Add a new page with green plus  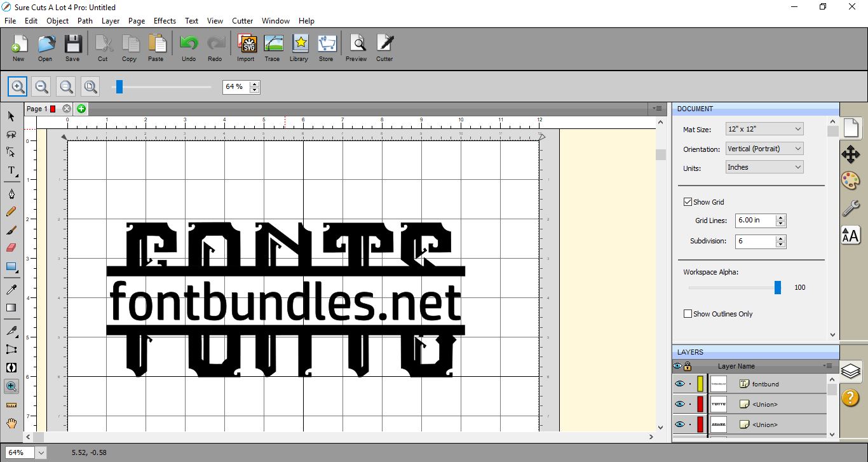[81, 109]
